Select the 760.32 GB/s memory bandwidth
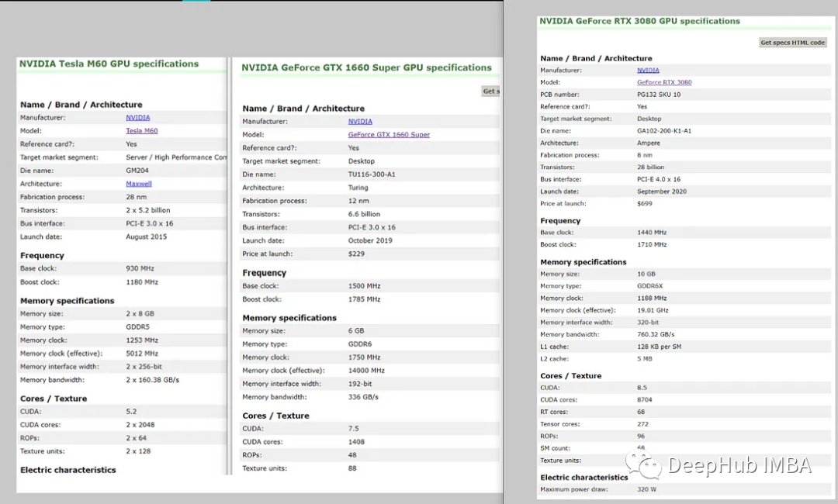This screenshot has width=838, height=504. (x=656, y=335)
